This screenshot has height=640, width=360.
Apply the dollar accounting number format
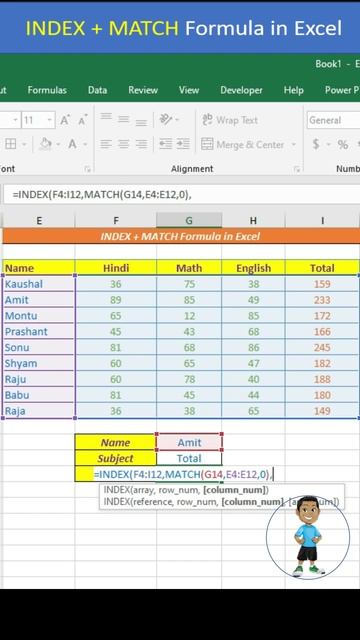pyautogui.click(x=316, y=144)
